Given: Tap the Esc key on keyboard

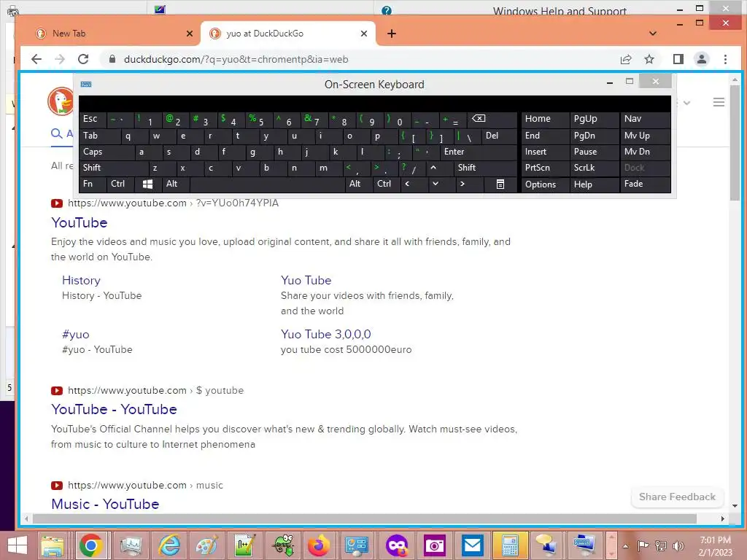Looking at the screenshot, I should point(93,119).
